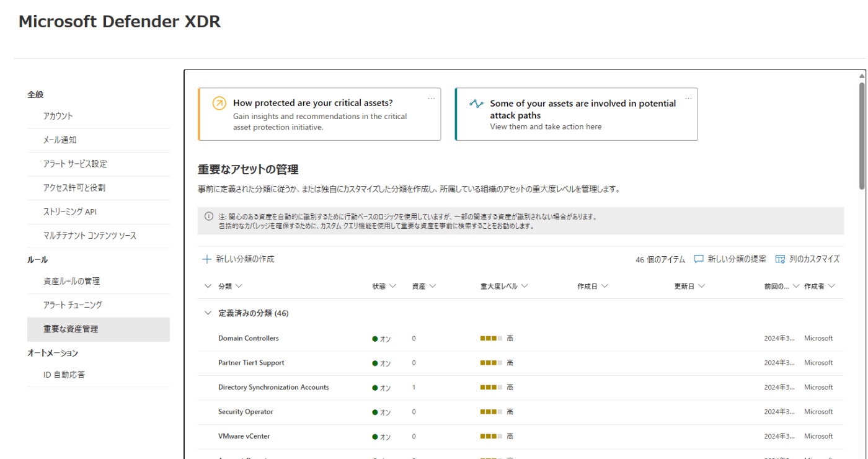Click the columns icon beside 列のカスタマイズ
This screenshot has width=868, height=459.
click(780, 259)
